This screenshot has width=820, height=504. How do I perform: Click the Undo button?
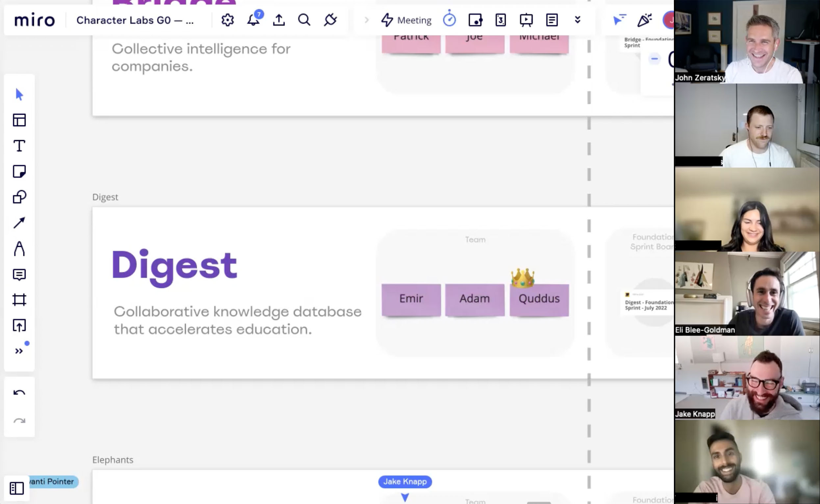click(x=19, y=393)
